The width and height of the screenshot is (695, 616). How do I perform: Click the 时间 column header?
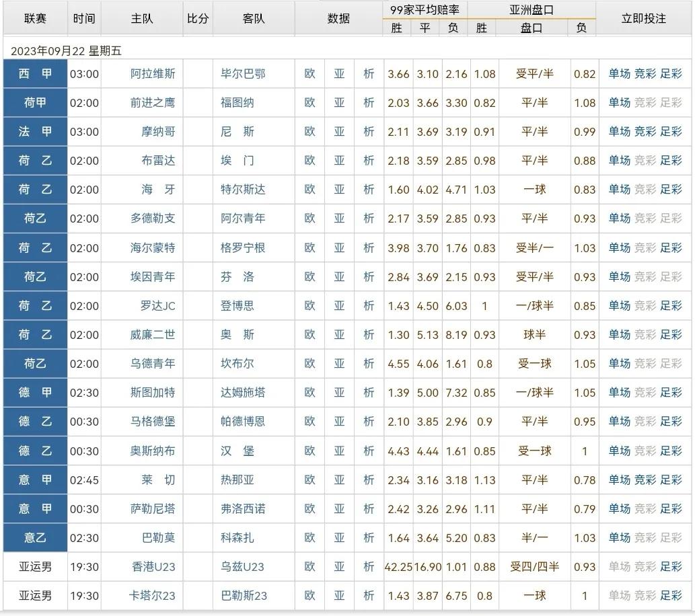click(84, 18)
